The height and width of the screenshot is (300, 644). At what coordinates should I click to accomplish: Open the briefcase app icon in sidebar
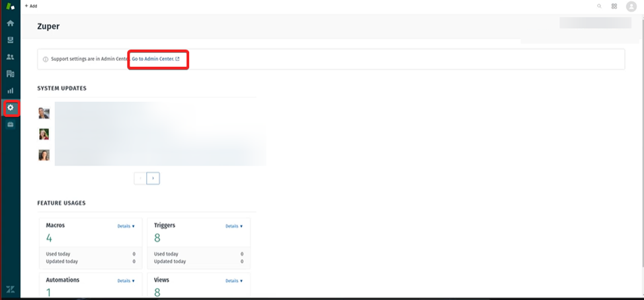pyautogui.click(x=11, y=125)
